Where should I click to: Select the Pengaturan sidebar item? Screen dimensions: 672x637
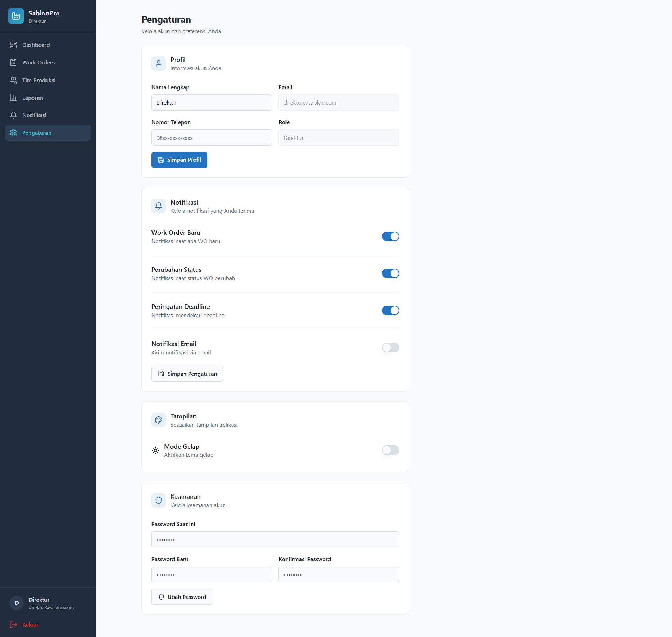(x=48, y=133)
